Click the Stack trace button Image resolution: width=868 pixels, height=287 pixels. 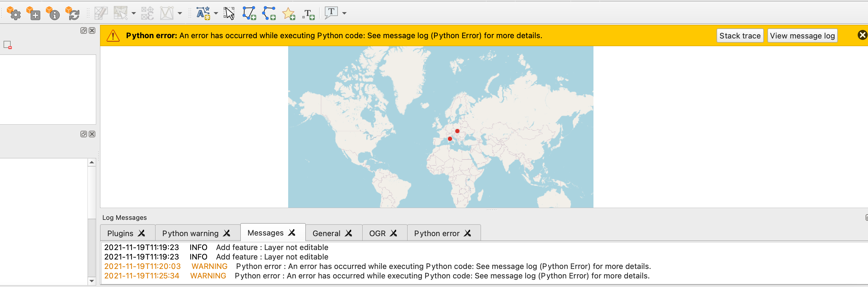pyautogui.click(x=740, y=36)
